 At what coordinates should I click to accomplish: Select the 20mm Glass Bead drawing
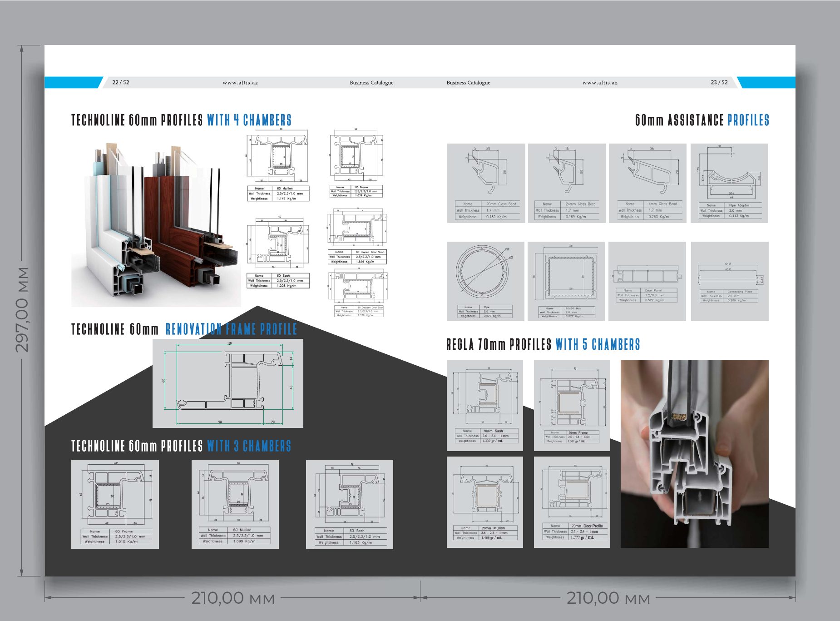tap(486, 183)
